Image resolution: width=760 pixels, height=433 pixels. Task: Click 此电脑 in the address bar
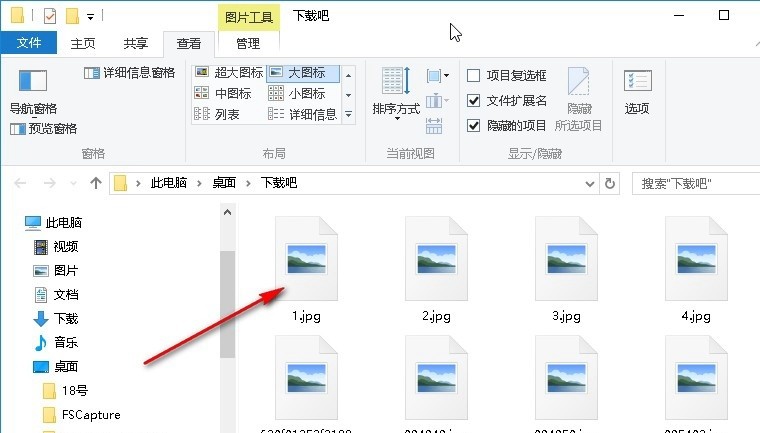pyautogui.click(x=169, y=183)
